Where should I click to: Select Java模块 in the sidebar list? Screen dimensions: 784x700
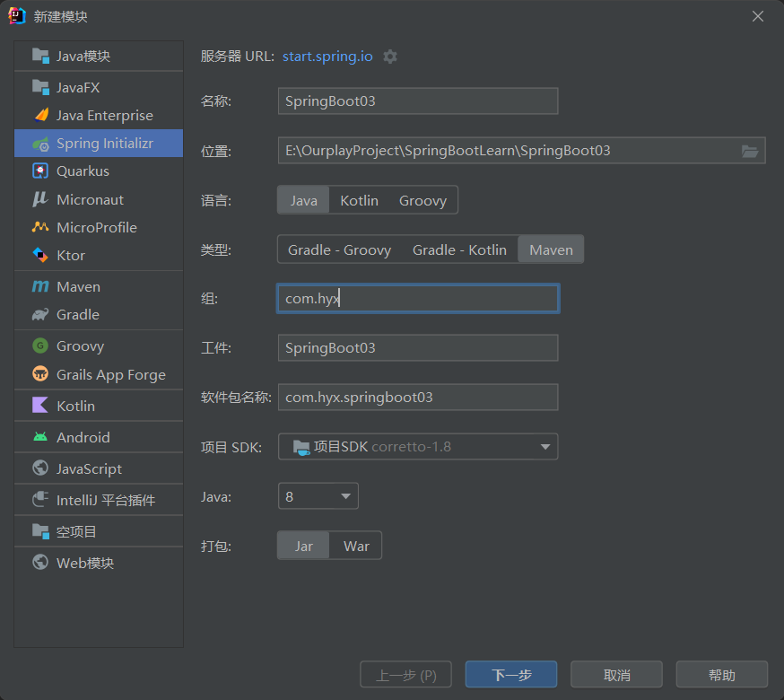[99, 56]
